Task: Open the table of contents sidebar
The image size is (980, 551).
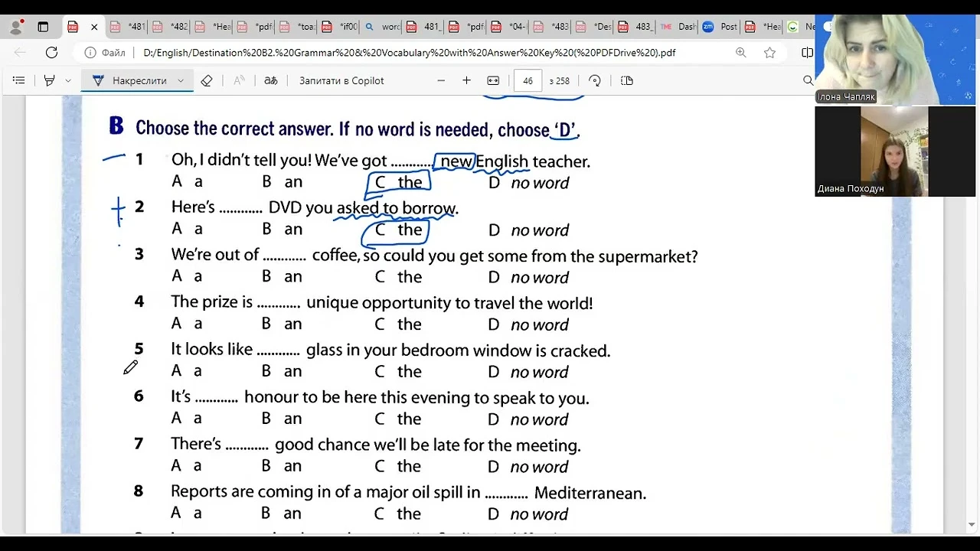Action: click(19, 80)
